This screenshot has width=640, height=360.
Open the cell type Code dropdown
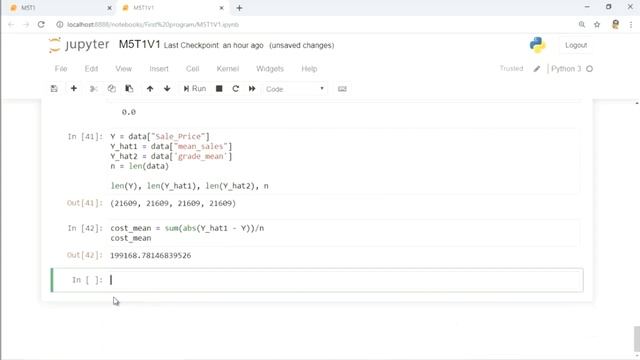tap(295, 89)
